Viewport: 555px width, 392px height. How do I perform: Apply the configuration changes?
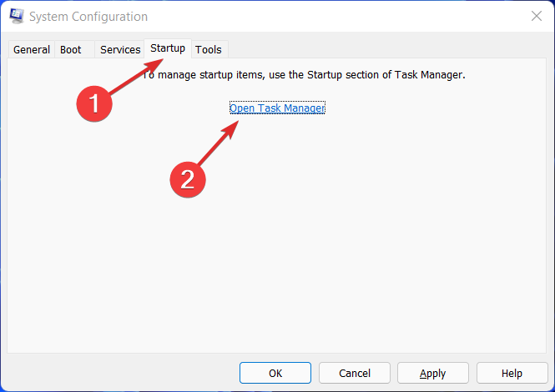tap(432, 373)
